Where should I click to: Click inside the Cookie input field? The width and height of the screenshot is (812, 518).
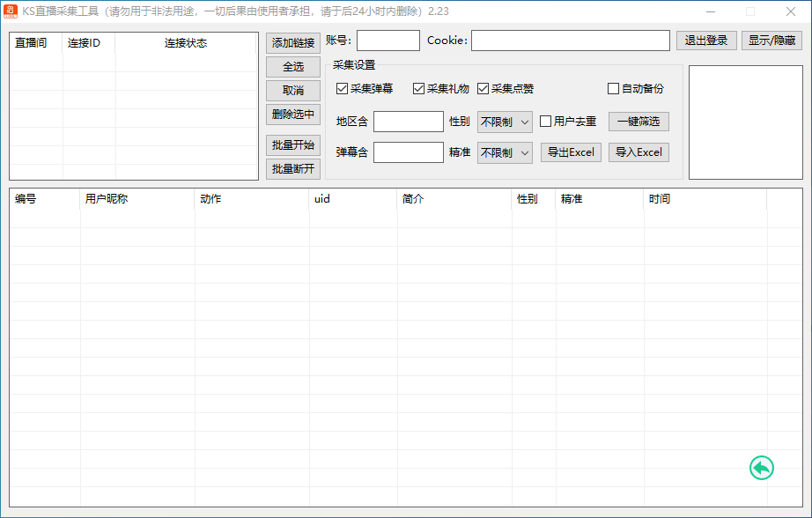pos(571,40)
